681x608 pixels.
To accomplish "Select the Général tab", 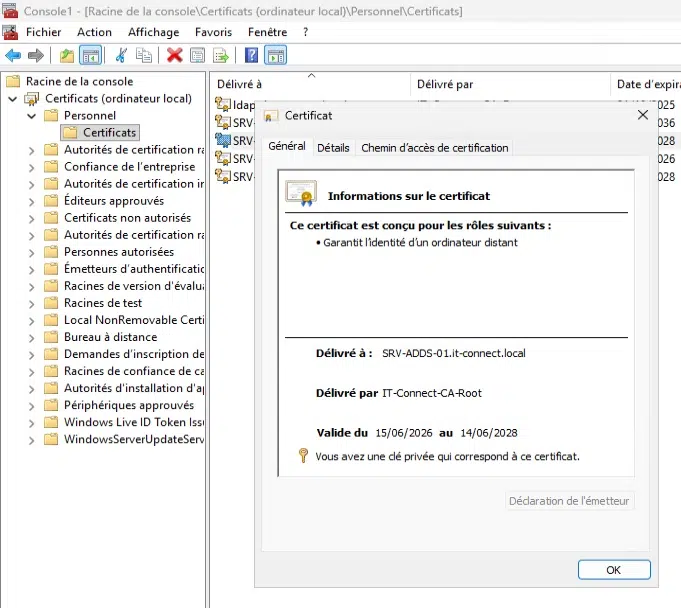I will coord(287,146).
